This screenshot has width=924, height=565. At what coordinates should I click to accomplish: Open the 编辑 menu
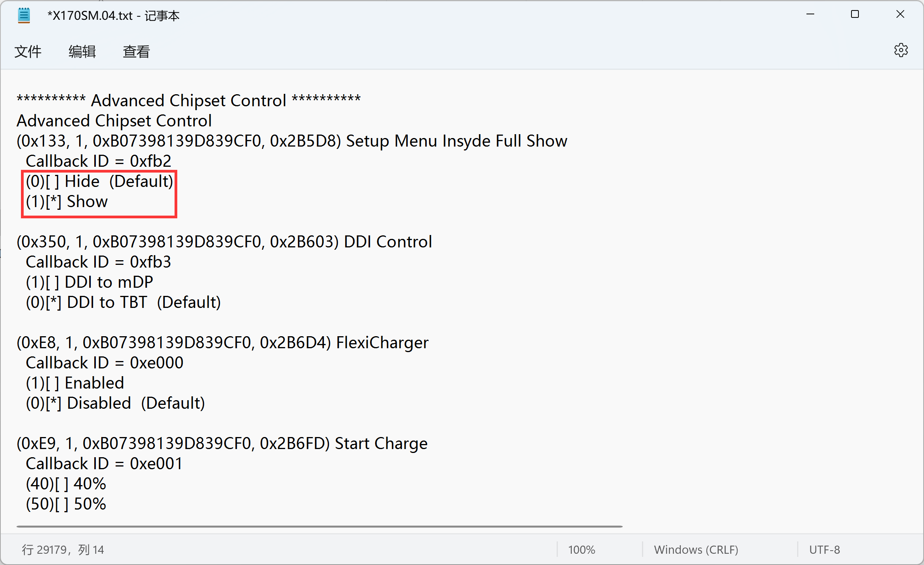82,52
